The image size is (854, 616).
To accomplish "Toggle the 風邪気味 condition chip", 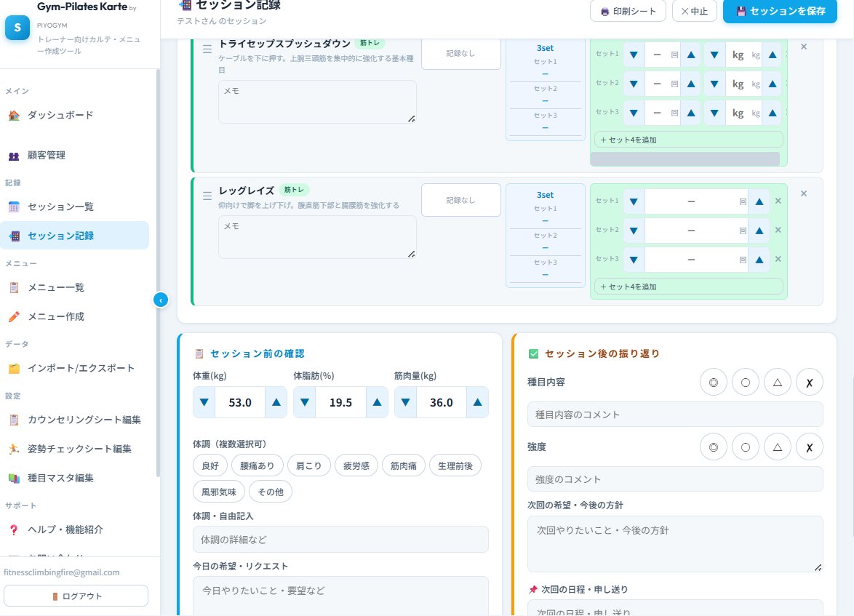I will 219,492.
